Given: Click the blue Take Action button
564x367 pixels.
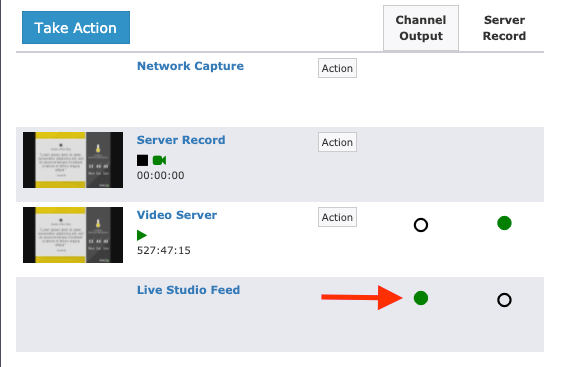Looking at the screenshot, I should click(76, 28).
